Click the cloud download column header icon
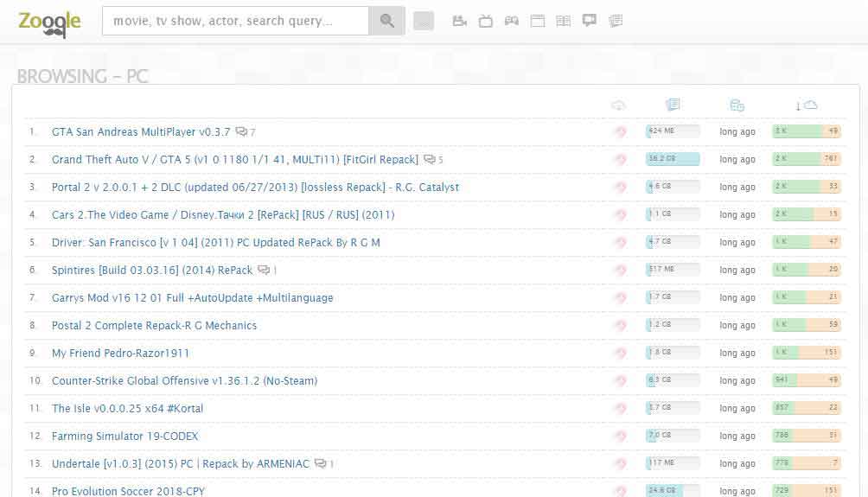Screen dimensions: 868x497 point(619,105)
